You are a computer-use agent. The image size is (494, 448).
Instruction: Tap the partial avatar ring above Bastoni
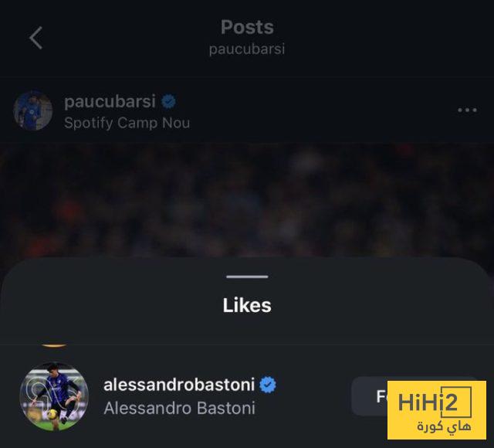pos(54,346)
